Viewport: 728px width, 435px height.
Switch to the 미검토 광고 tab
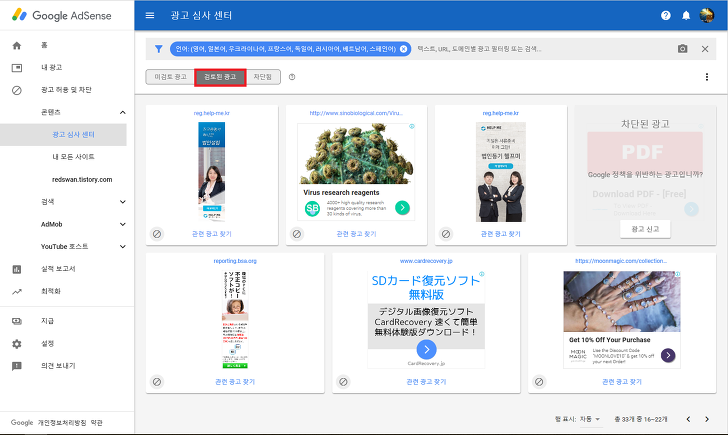pos(170,77)
